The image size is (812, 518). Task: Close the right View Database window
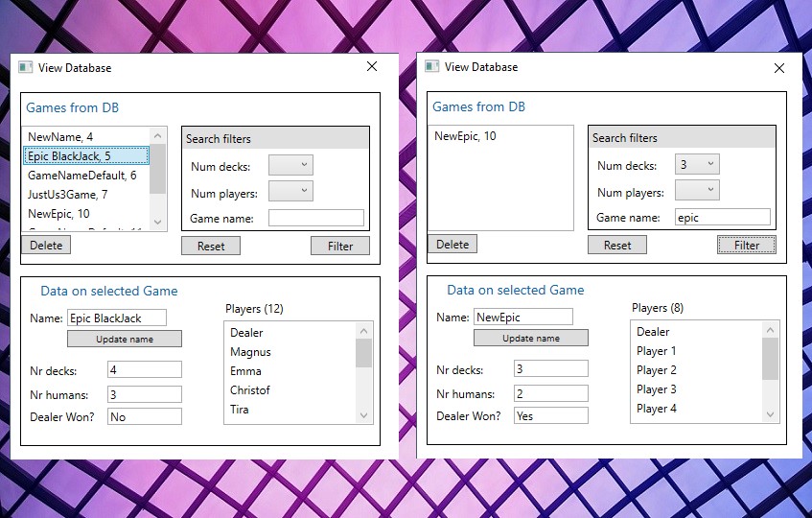click(778, 68)
